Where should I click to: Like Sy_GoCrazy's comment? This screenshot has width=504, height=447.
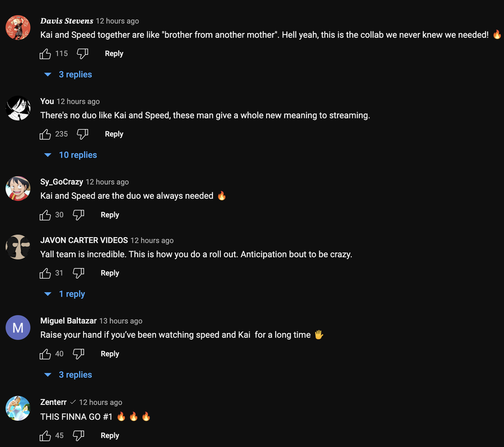point(45,215)
